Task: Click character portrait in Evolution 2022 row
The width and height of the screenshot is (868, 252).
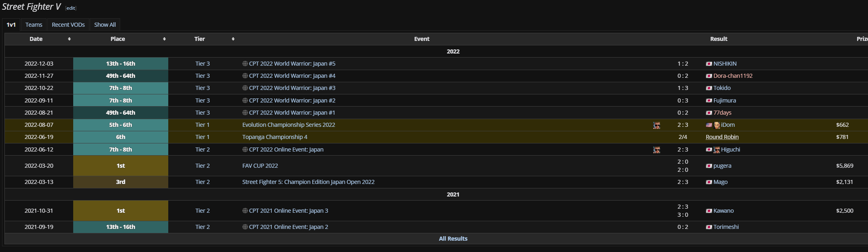Action: pyautogui.click(x=656, y=125)
